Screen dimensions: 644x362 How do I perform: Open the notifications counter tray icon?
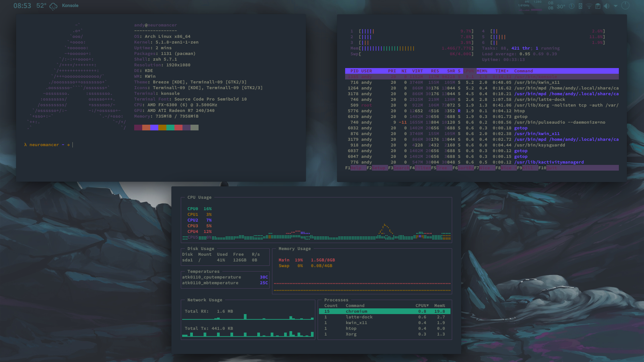tap(572, 6)
